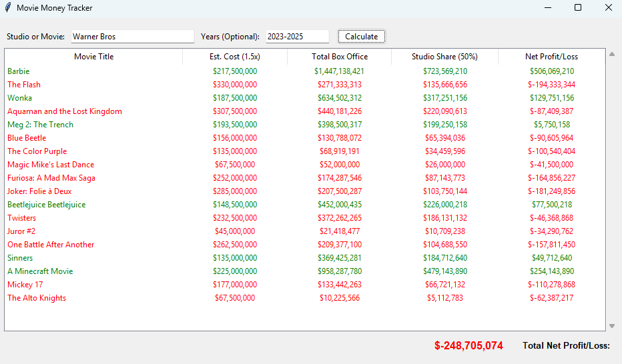Click Twisters' studio share $186,131,132
Image resolution: width=622 pixels, height=364 pixels.
coord(445,218)
